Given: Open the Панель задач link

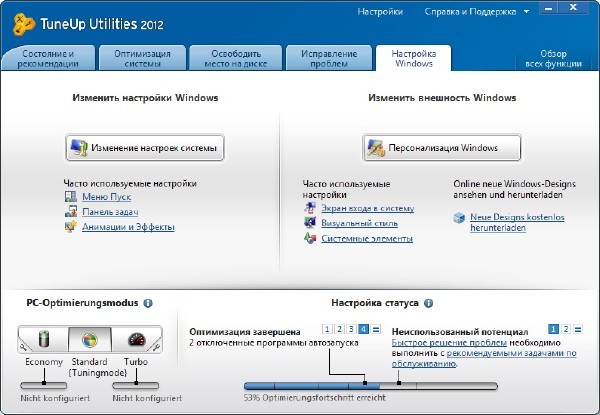Looking at the screenshot, I should 110,212.
